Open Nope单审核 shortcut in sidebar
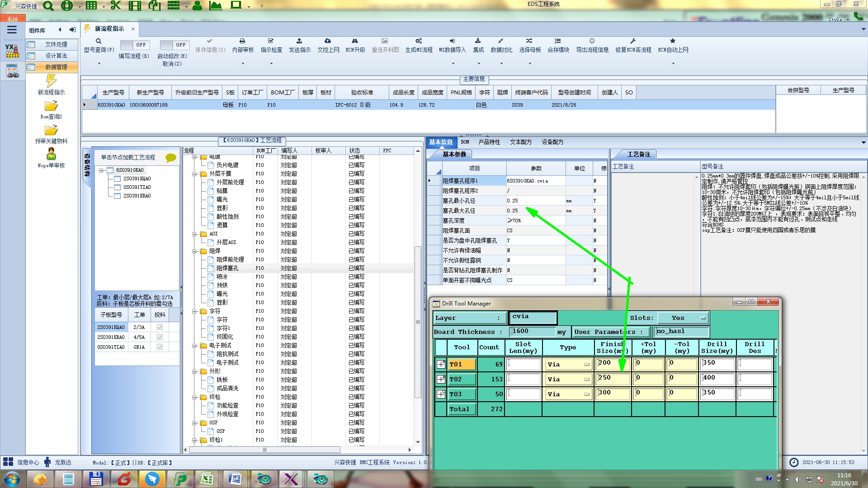Viewport: 868px width, 488px height. tap(51, 158)
